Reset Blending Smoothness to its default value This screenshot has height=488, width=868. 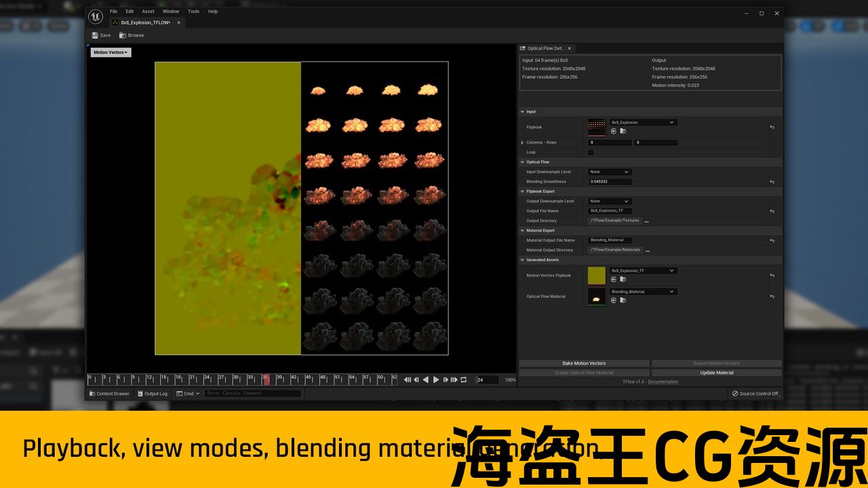772,182
